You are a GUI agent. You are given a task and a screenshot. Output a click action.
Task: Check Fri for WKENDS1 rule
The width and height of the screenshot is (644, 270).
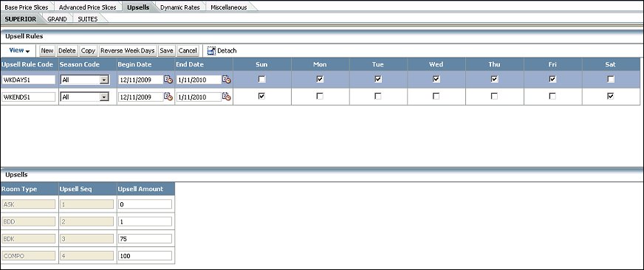tap(553, 96)
